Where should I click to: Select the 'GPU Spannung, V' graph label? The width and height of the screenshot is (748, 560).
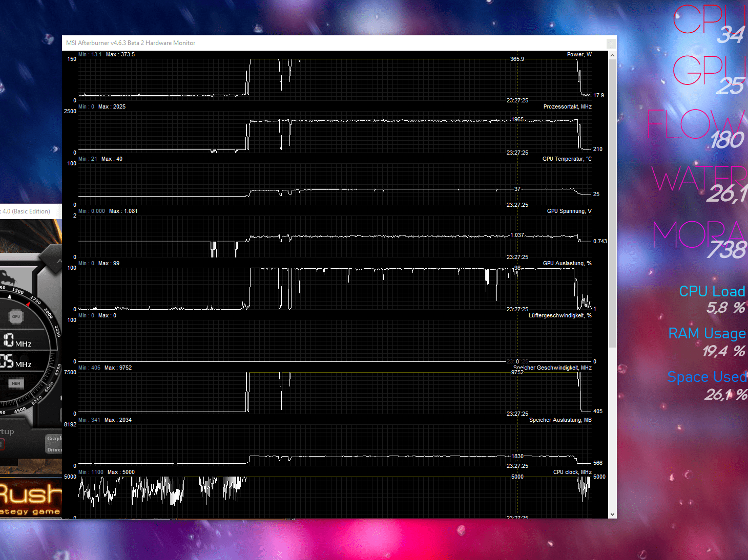pos(569,211)
